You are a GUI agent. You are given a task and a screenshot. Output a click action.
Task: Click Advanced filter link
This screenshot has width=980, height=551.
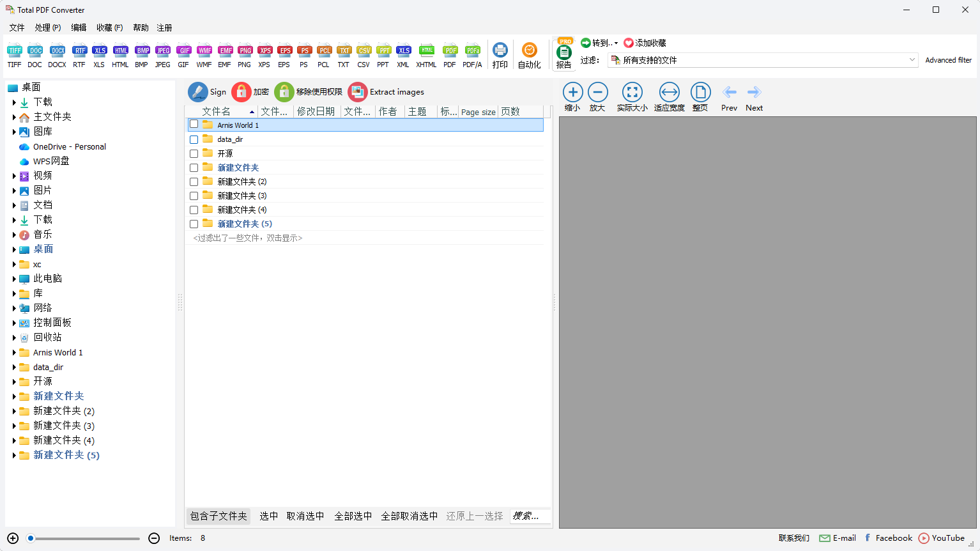tap(948, 60)
